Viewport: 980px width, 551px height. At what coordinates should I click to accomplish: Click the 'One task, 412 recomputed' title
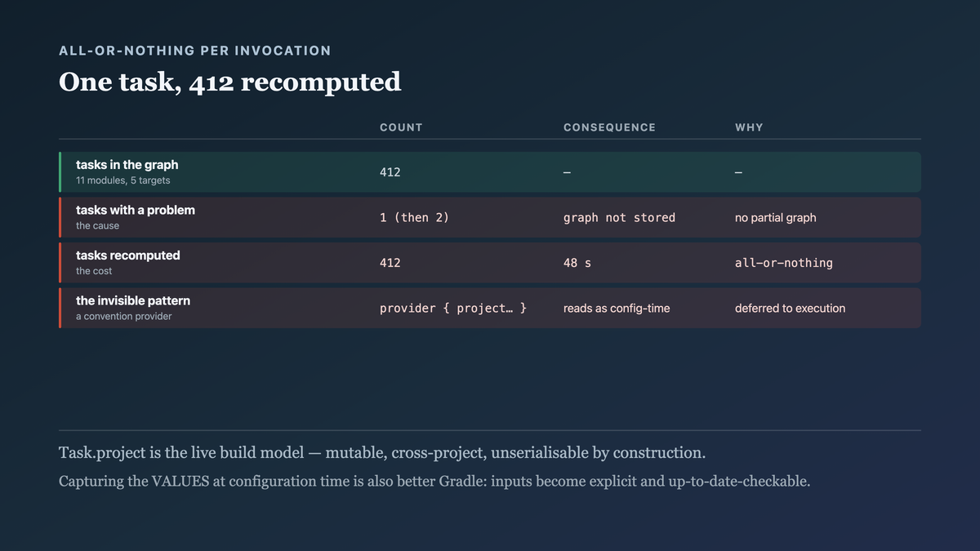click(229, 82)
